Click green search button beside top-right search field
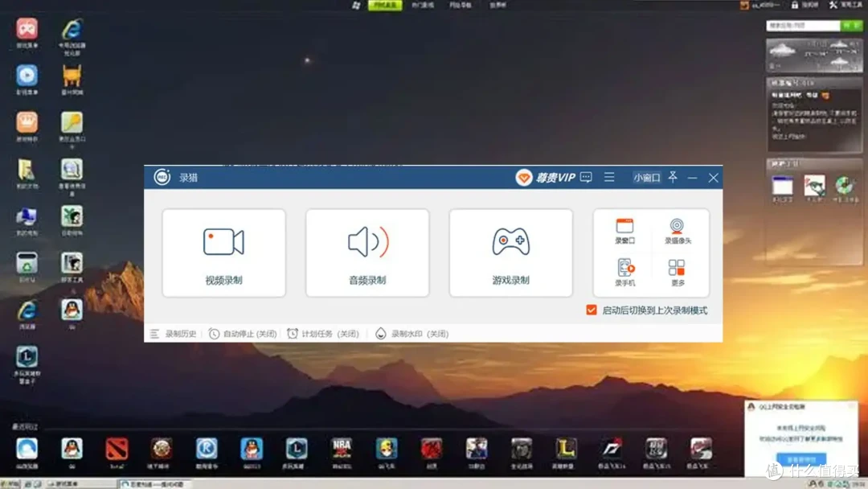868x489 pixels. (x=851, y=26)
